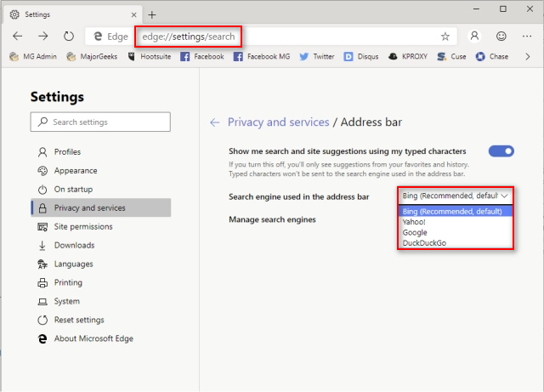Open Chase bookmark

[x=492, y=57]
